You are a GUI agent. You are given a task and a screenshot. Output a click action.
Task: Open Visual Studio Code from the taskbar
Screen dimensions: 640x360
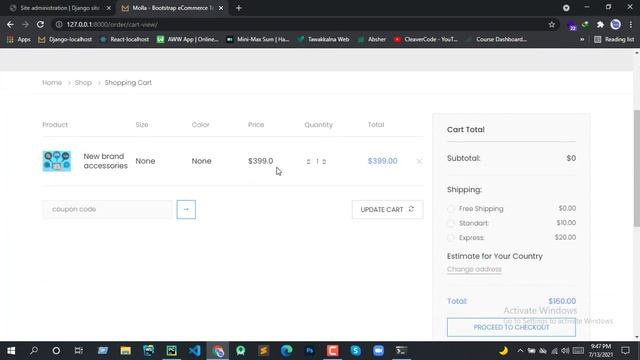click(194, 351)
